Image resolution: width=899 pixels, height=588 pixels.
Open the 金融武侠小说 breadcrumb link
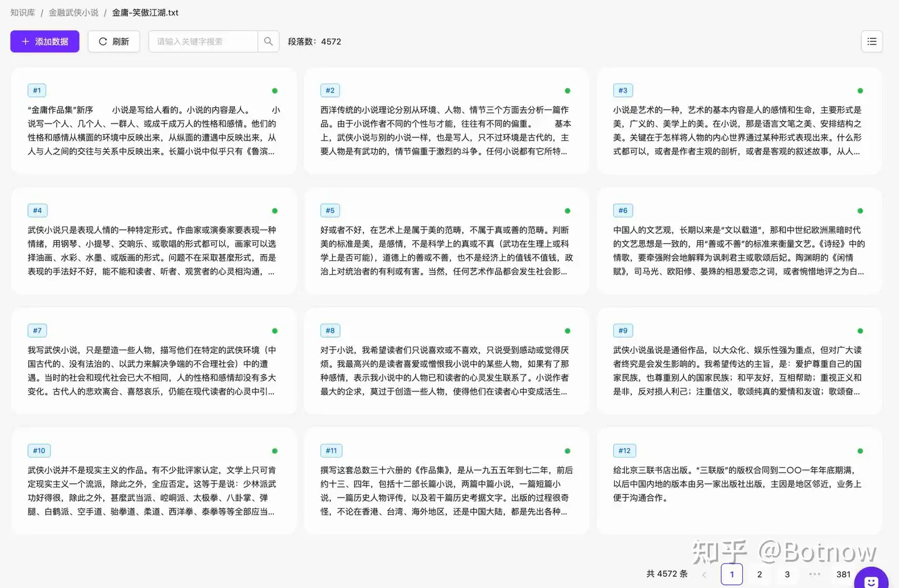pos(74,12)
